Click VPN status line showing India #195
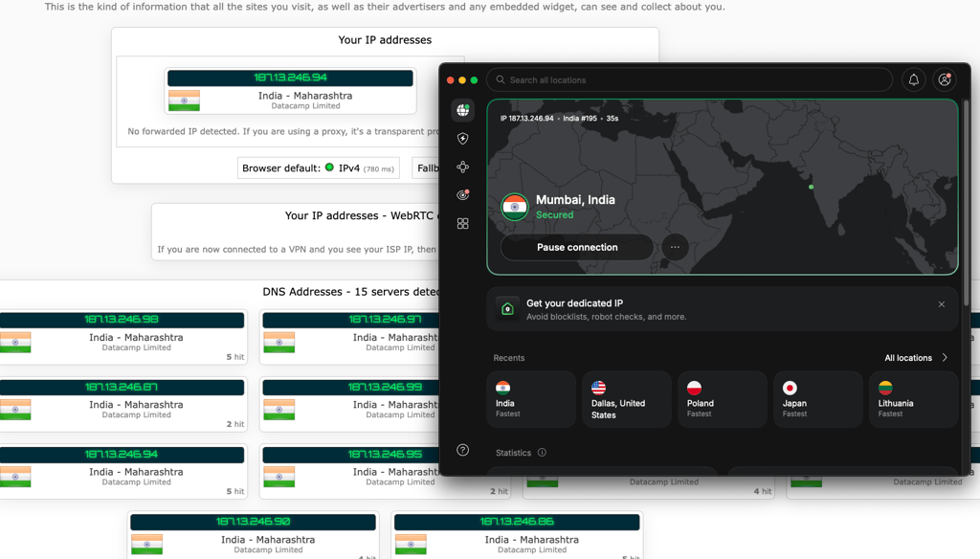 pyautogui.click(x=559, y=118)
